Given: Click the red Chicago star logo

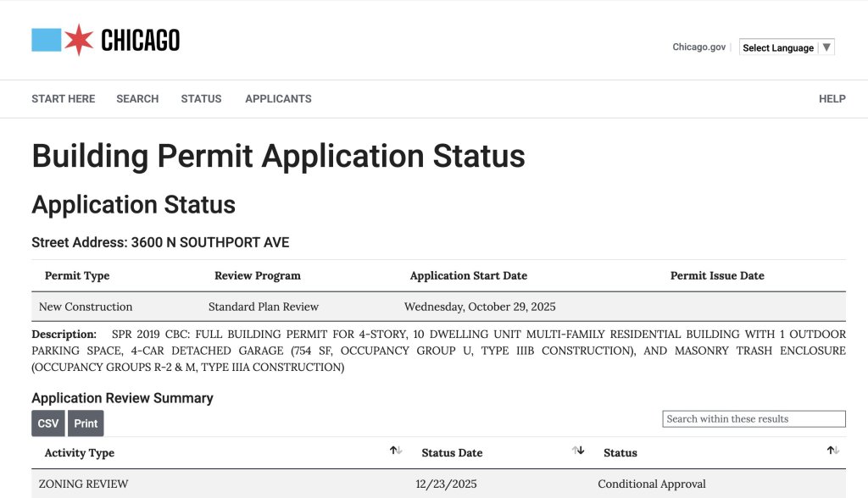Looking at the screenshot, I should pyautogui.click(x=79, y=40).
